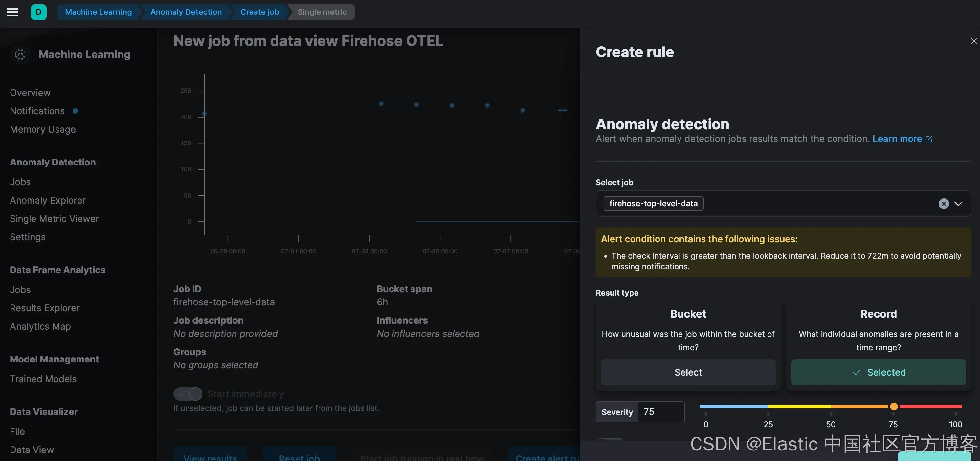
Task: Select the Bucket result type
Action: click(x=688, y=372)
